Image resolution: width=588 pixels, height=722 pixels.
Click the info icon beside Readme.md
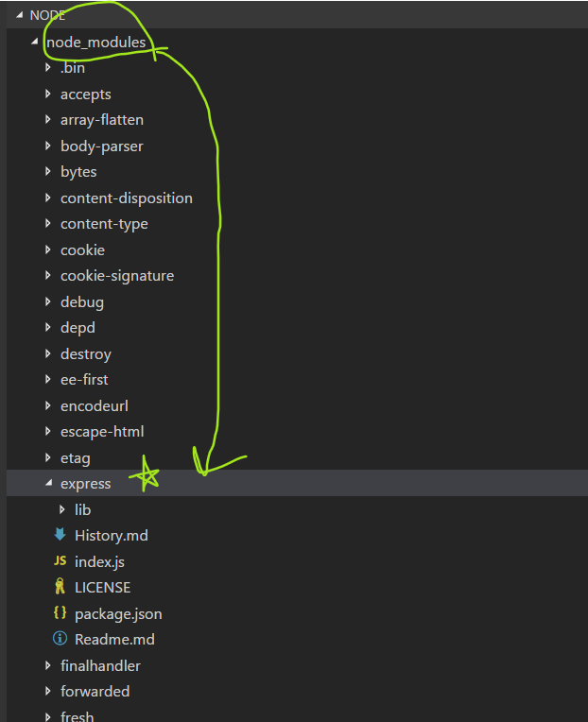point(60,639)
